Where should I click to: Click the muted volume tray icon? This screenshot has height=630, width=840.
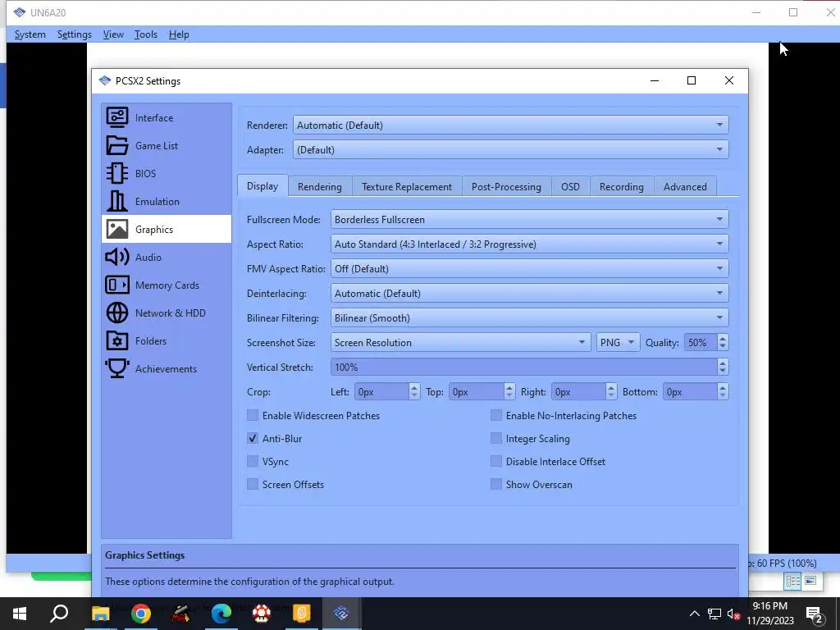[x=734, y=614]
